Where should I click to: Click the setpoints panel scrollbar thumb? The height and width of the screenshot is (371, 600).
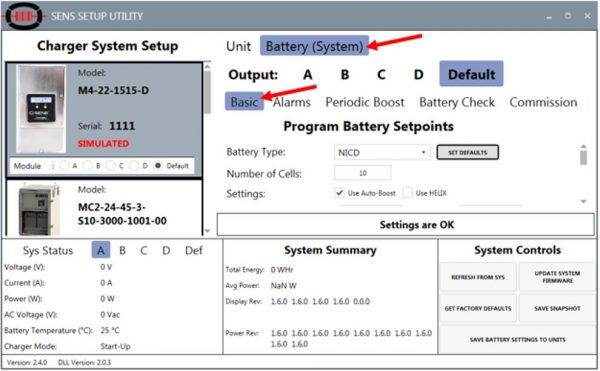583,158
